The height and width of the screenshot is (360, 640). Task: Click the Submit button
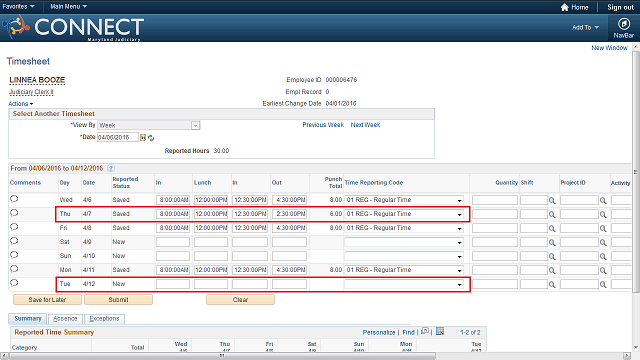[118, 300]
